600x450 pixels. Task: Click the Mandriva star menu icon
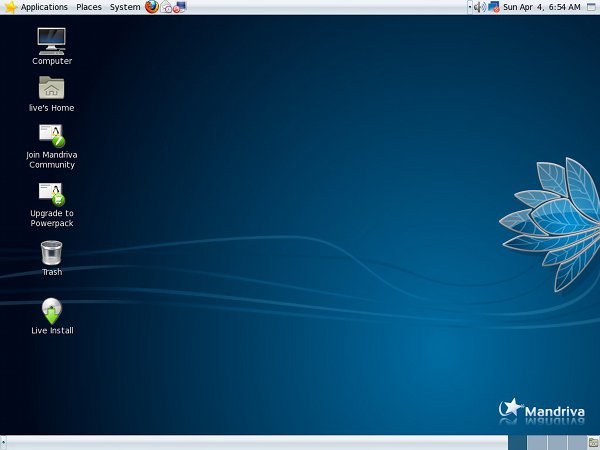coord(10,7)
